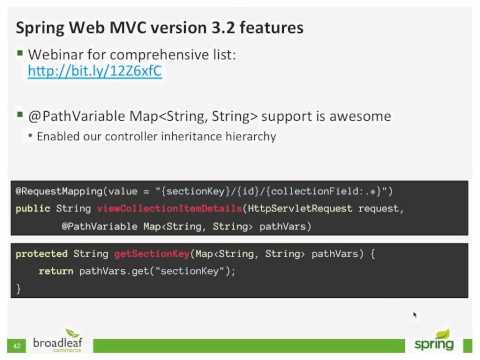Image resolution: width=480 pixels, height=360 pixels.
Task: Click the @RequestMapping annotation code line
Action: [204, 191]
